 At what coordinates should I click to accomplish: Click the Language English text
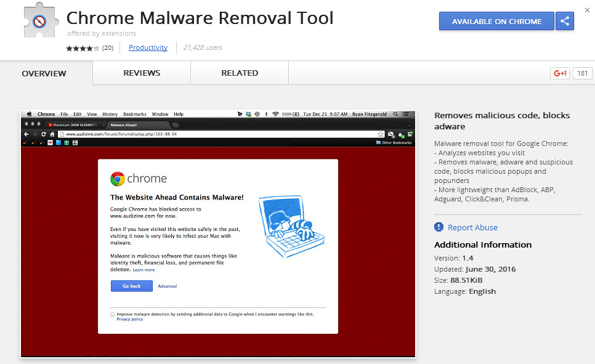(x=465, y=291)
